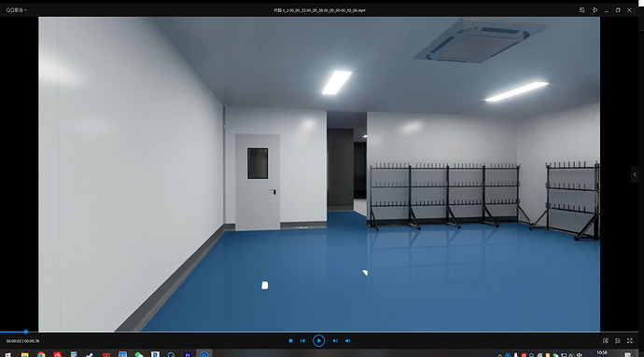Skip to the next video
Viewport: 644px width, 357px height.
[335, 340]
